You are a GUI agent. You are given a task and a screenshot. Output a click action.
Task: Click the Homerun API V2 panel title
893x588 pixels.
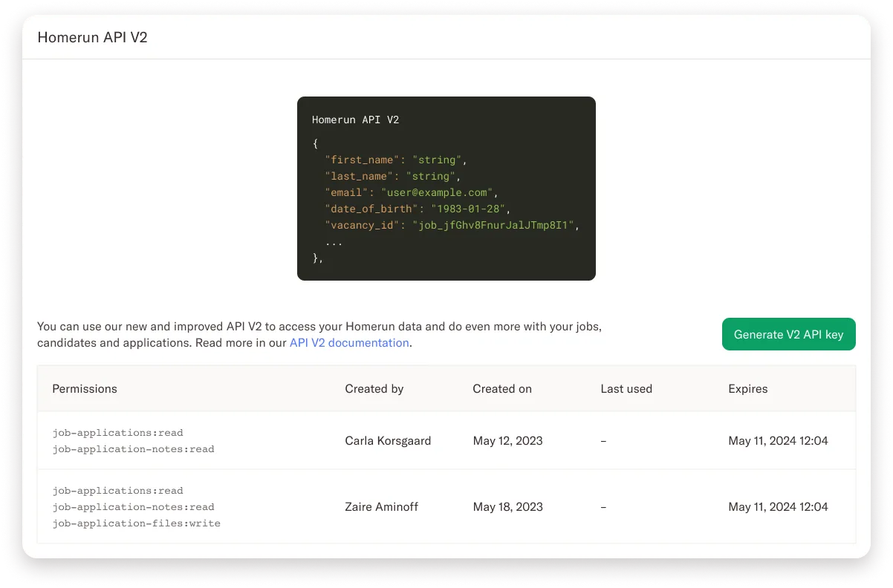coord(92,37)
